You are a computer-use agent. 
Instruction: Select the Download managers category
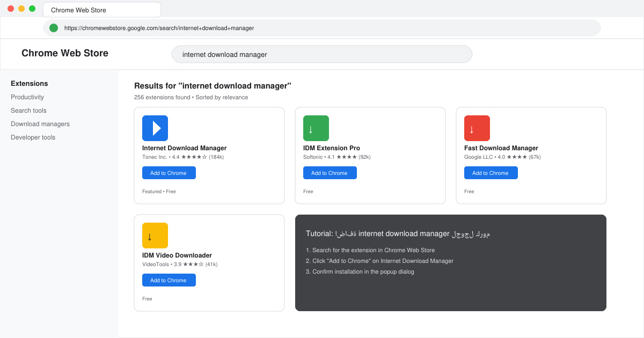coord(40,124)
